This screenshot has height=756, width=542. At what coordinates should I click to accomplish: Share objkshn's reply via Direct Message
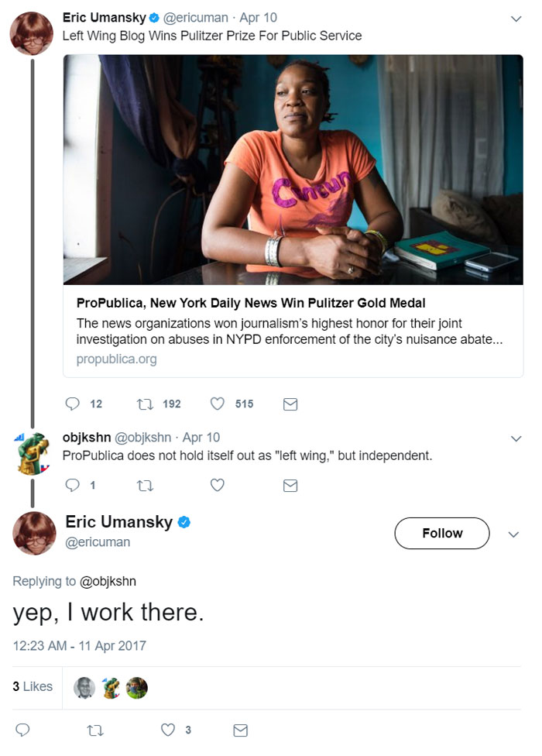290,486
